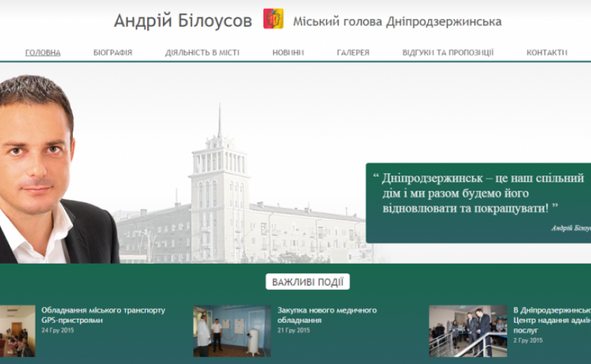Click Міський голова Дніпродзержинська subtitle
Screen dimensions: 591x364
(397, 22)
